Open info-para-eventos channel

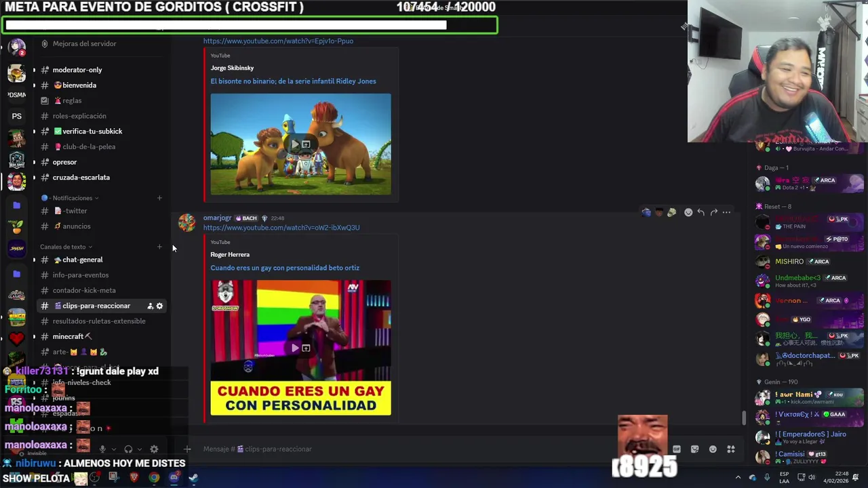(x=81, y=275)
